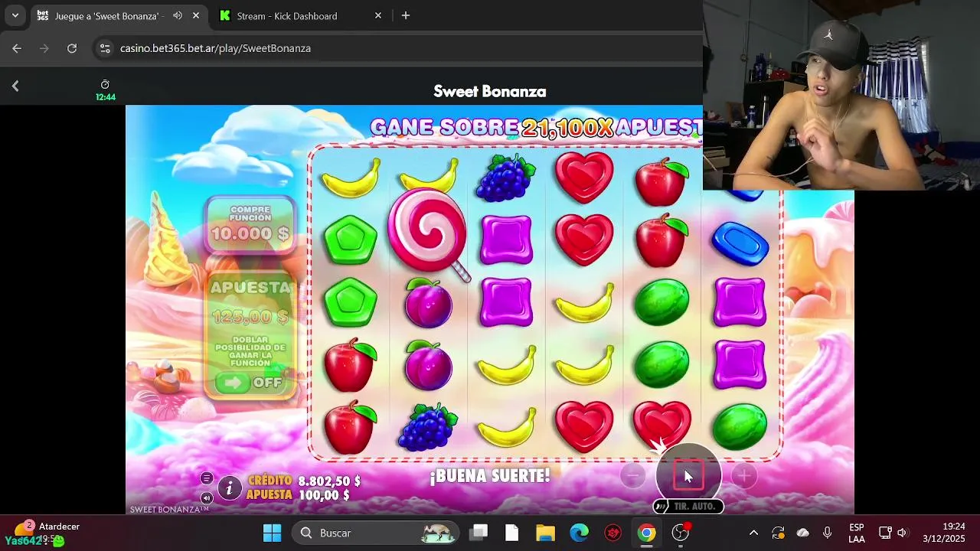Click the sync arrows tray icon

778,533
